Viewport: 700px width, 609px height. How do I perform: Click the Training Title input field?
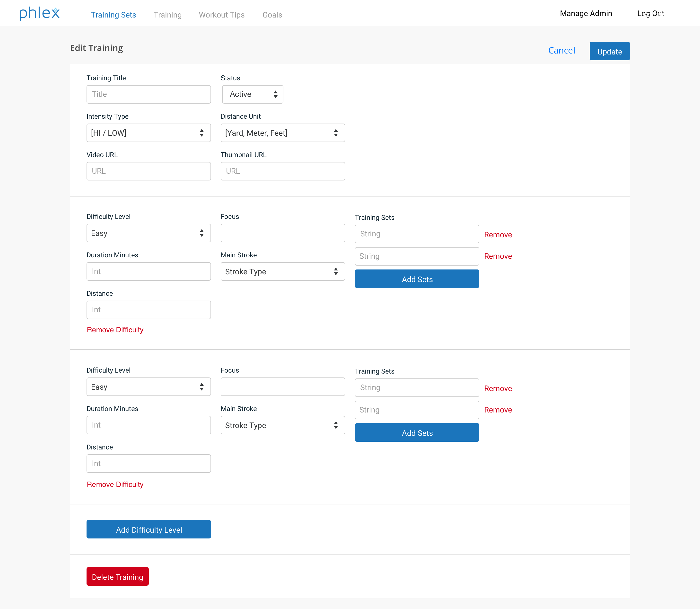[148, 94]
